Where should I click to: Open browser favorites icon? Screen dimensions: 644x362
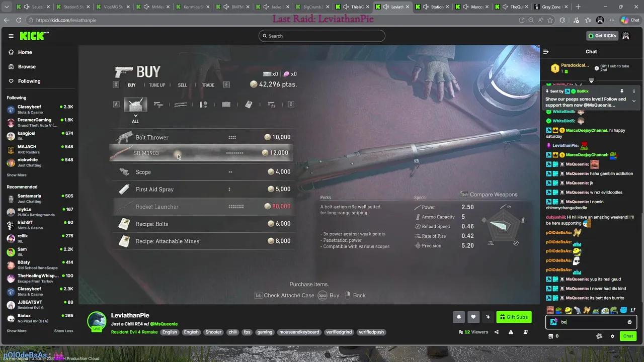[x=588, y=20]
